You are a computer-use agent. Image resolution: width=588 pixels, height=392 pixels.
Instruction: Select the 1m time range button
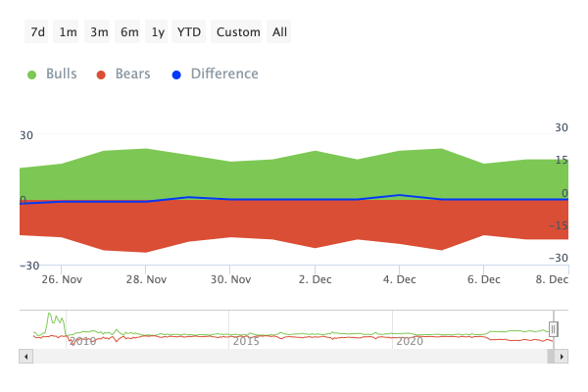66,32
